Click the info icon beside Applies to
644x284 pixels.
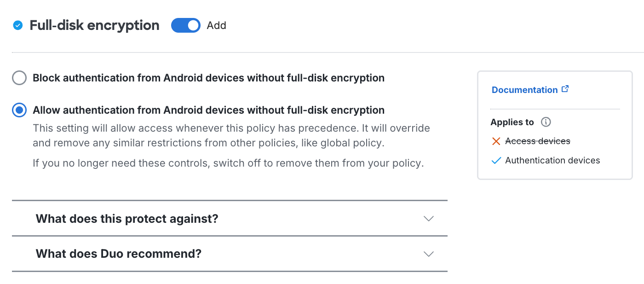tap(546, 122)
